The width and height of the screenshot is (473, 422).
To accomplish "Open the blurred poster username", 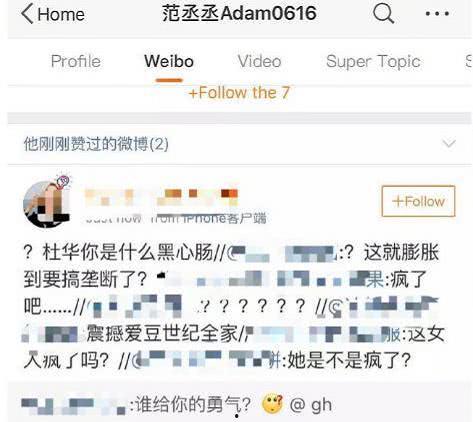I will [162, 196].
